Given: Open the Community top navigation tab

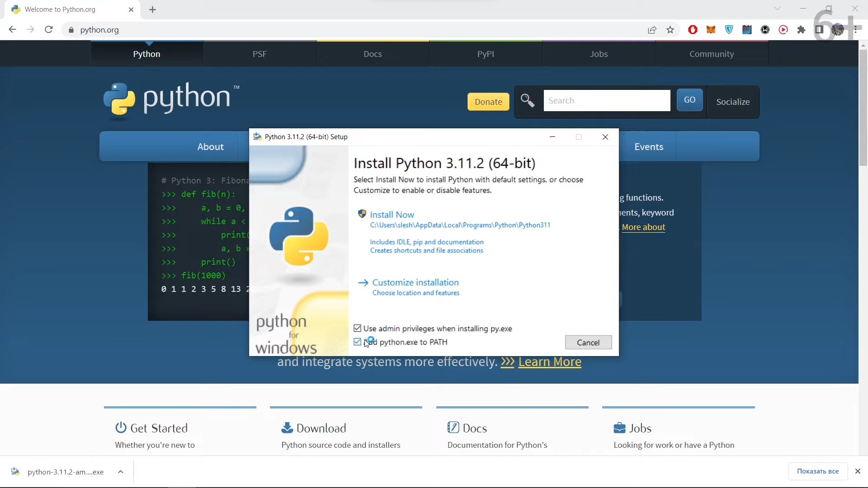Looking at the screenshot, I should 712,54.
